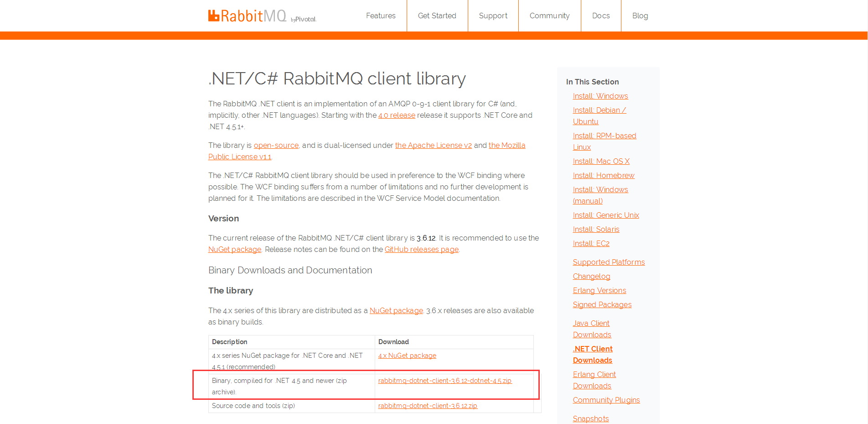Open Install: RPM-based Linux sidebar link
Image resolution: width=868 pixels, height=424 pixels.
coord(604,141)
